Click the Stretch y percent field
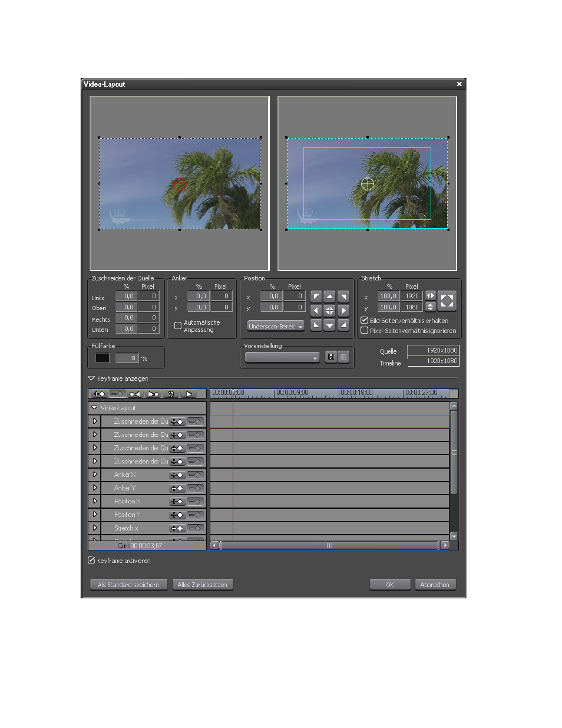Image resolution: width=562 pixels, height=728 pixels. 388,307
